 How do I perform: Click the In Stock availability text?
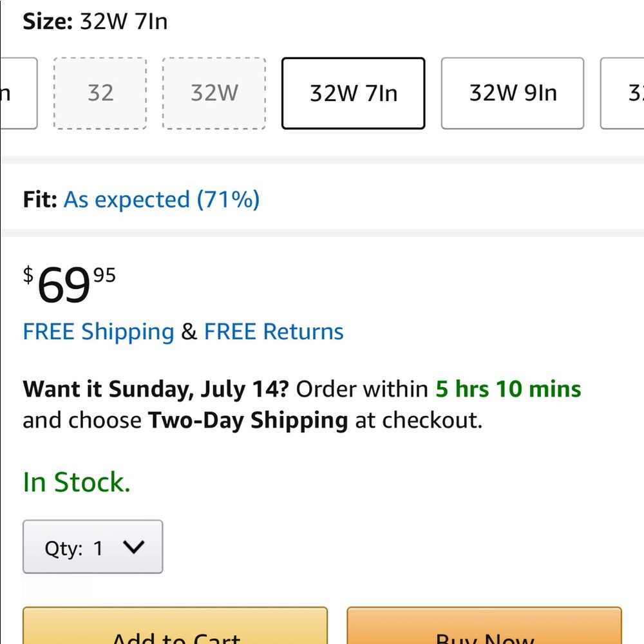pos(77,482)
